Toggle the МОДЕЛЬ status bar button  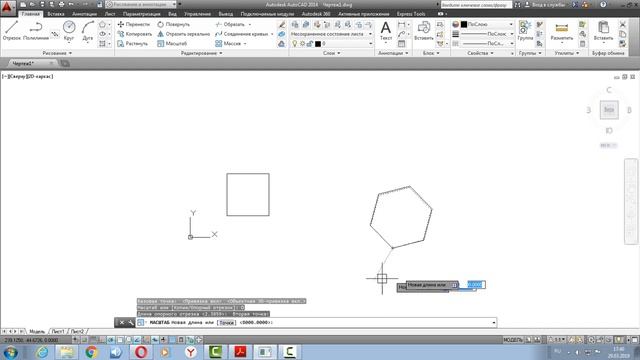(x=513, y=340)
